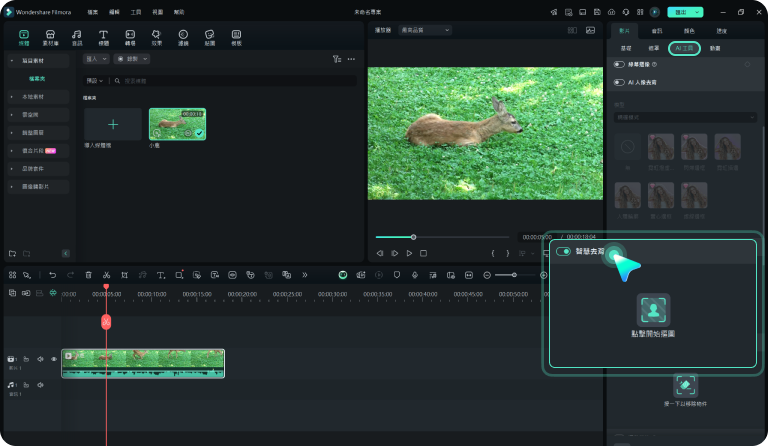Viewport: 768px width, 446px height.
Task: Lock video track 1
Action: pyautogui.click(x=26, y=359)
